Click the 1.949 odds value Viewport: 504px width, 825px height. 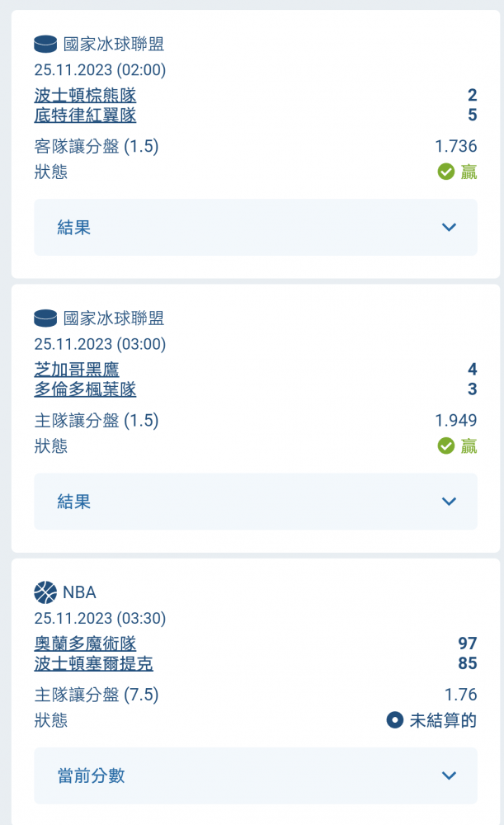(x=455, y=420)
